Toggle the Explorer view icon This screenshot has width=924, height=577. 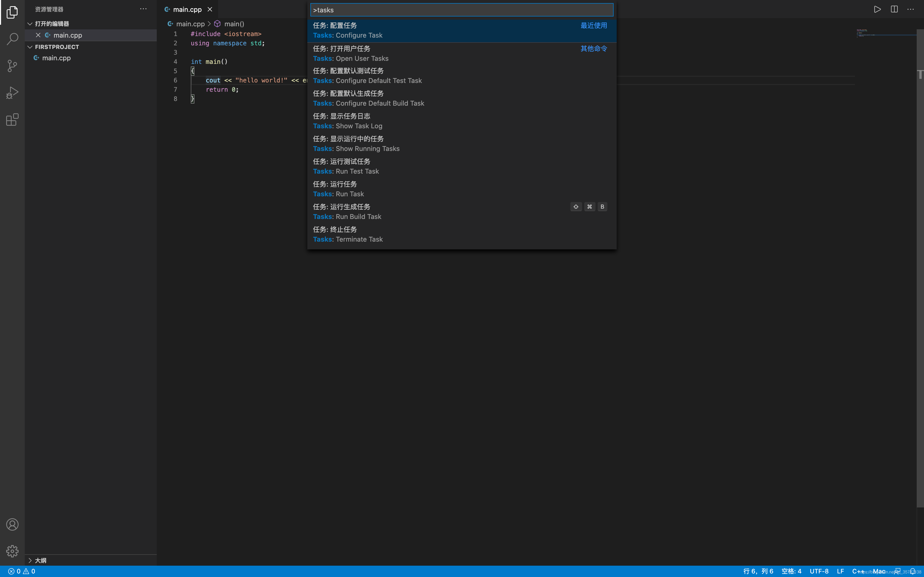(x=12, y=12)
